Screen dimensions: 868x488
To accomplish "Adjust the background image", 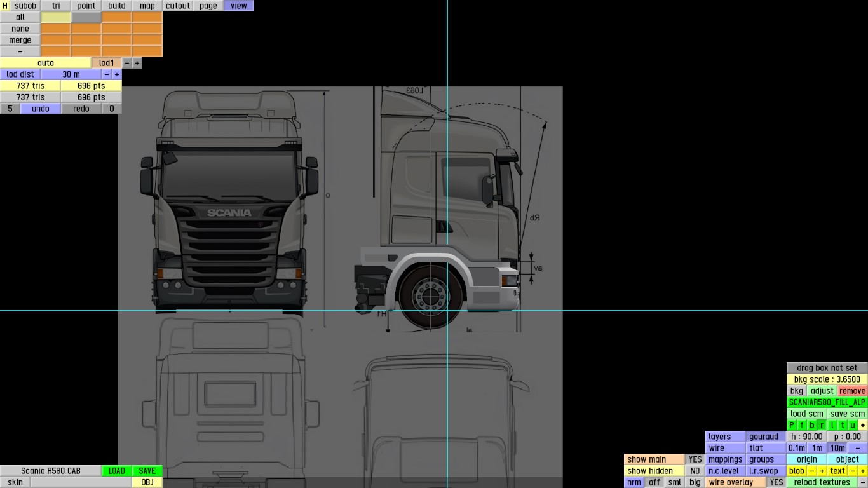I will tap(822, 391).
